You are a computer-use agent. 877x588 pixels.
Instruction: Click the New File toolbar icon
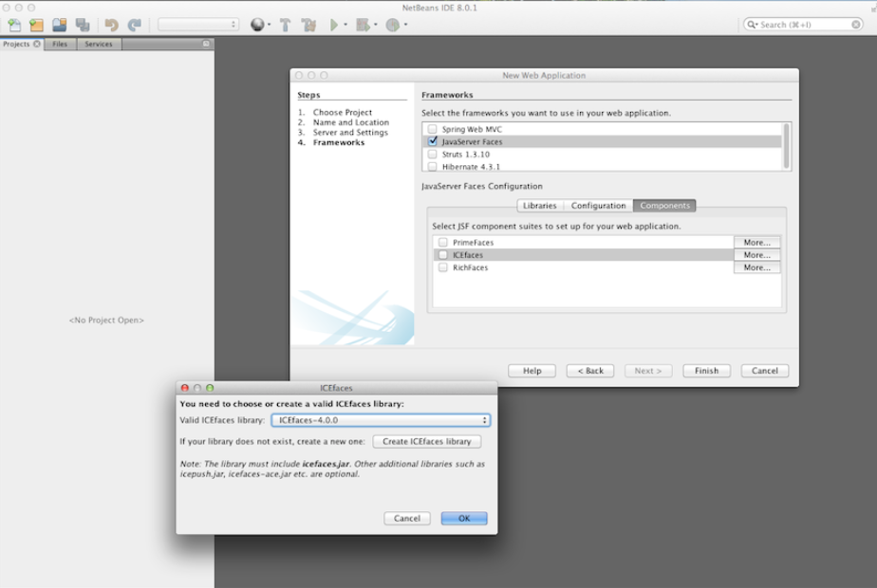14,25
